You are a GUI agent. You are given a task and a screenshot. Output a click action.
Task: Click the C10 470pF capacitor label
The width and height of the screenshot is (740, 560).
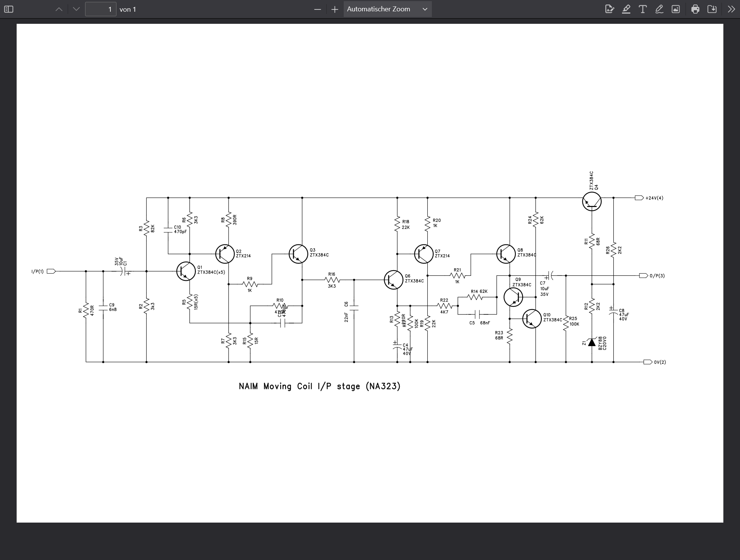(x=180, y=229)
